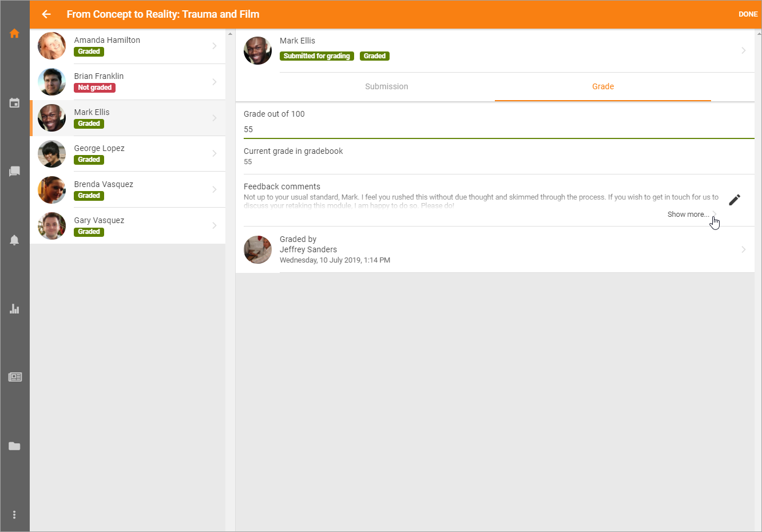Open the home icon in sidebar
Screen dimensions: 762x532
pyautogui.click(x=15, y=34)
